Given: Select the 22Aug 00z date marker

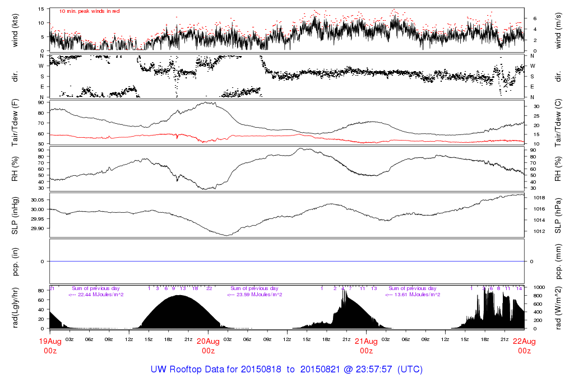Looking at the screenshot, I should tap(524, 346).
